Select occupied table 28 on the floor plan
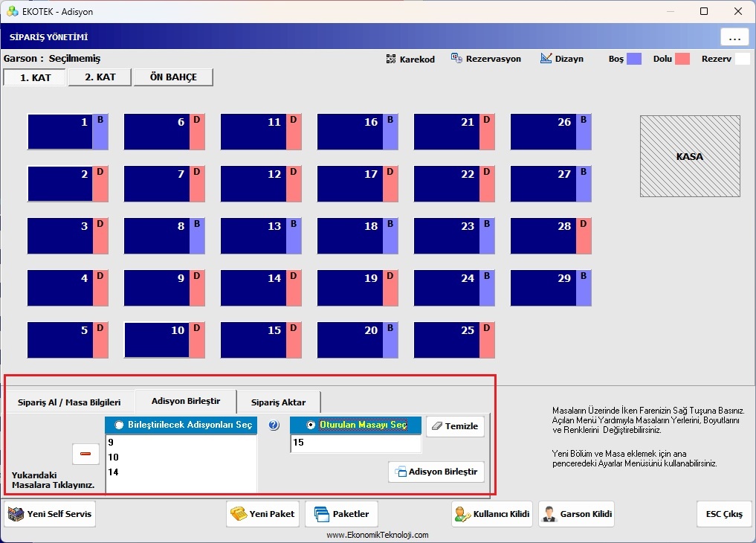 (x=551, y=237)
